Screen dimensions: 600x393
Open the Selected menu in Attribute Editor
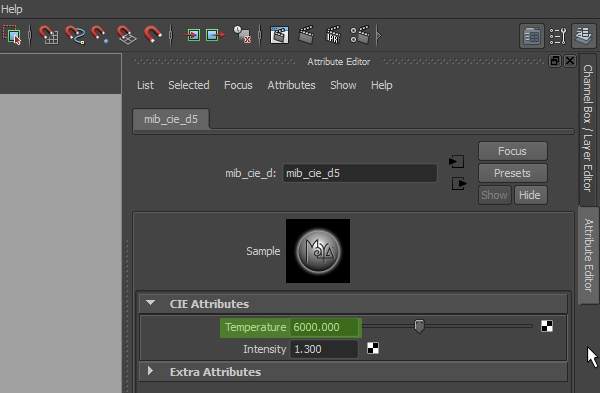click(x=189, y=85)
